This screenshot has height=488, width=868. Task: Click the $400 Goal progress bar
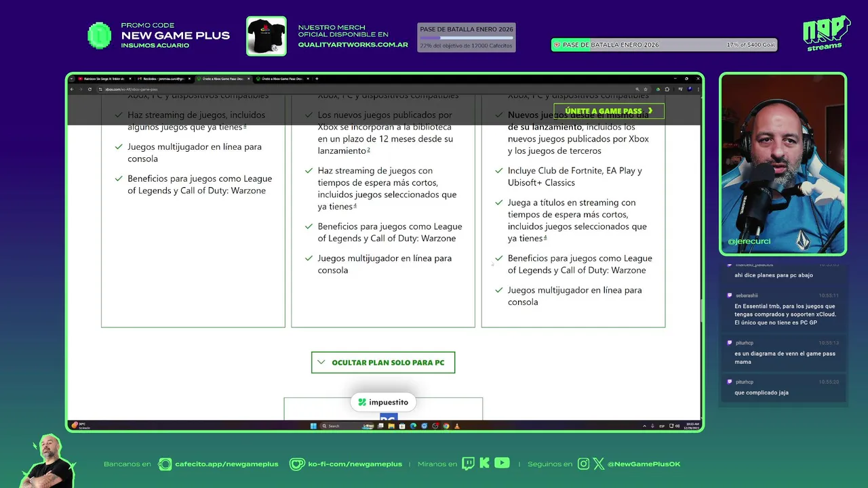coord(664,45)
